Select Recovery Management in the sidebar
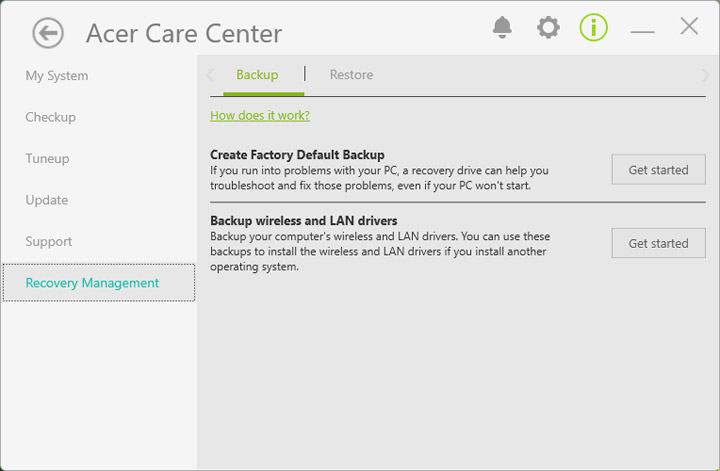720x471 pixels. 92,283
